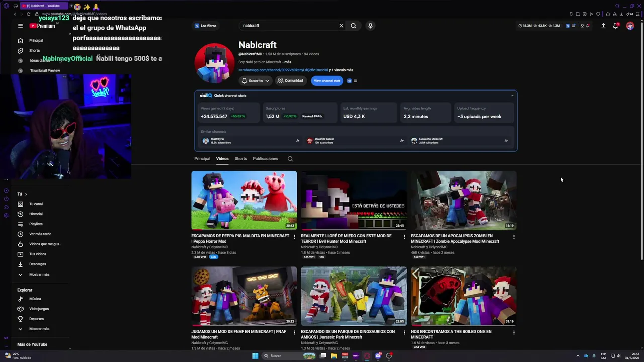Open Comunidad button on channel

pyautogui.click(x=290, y=81)
